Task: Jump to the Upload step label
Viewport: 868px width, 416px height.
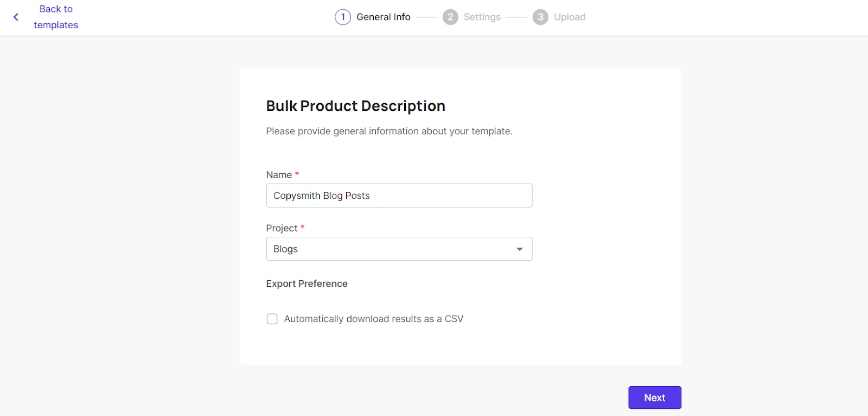Action: pos(570,17)
